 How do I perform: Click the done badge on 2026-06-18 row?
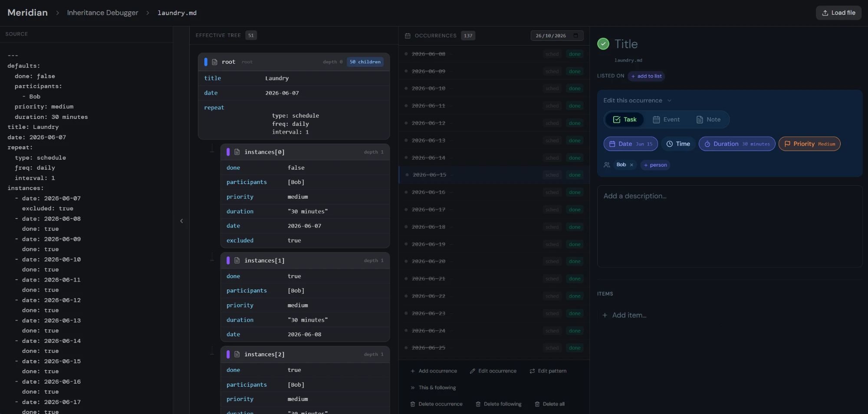(x=575, y=227)
